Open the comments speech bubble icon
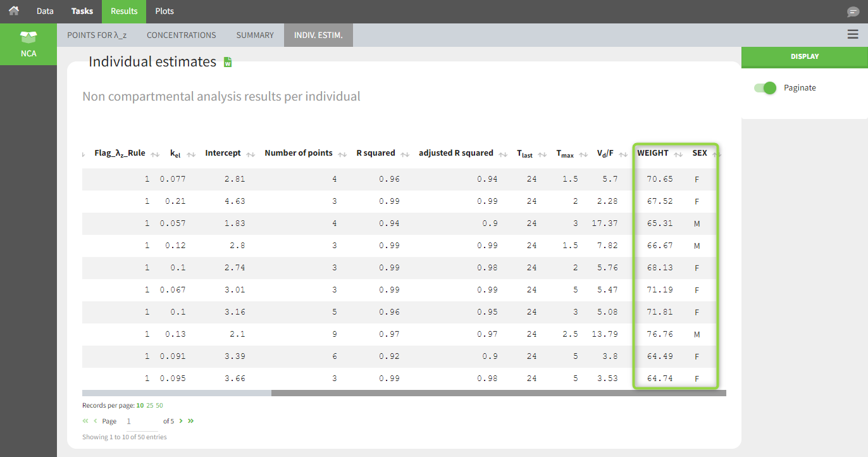Viewport: 868px width, 457px height. click(x=853, y=12)
